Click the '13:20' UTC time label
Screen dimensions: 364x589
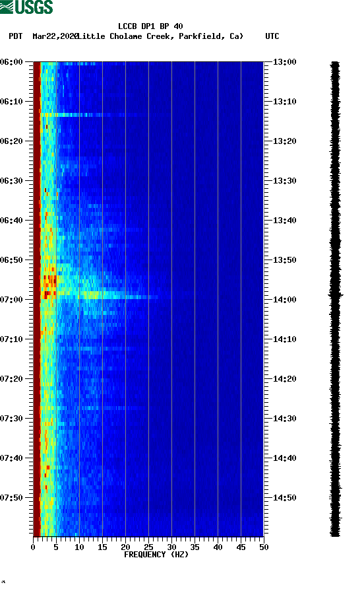tap(284, 141)
